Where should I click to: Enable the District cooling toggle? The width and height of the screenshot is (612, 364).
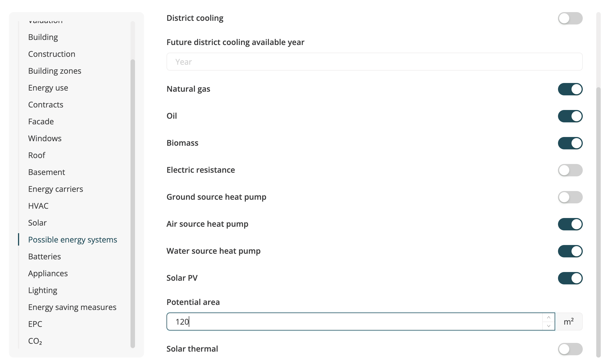570,18
